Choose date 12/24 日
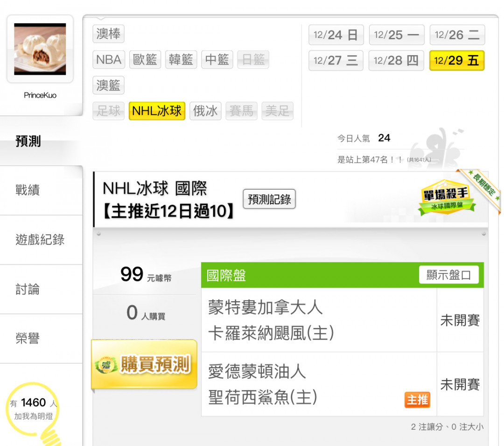Viewport: 504px width, 446px height. tap(336, 35)
